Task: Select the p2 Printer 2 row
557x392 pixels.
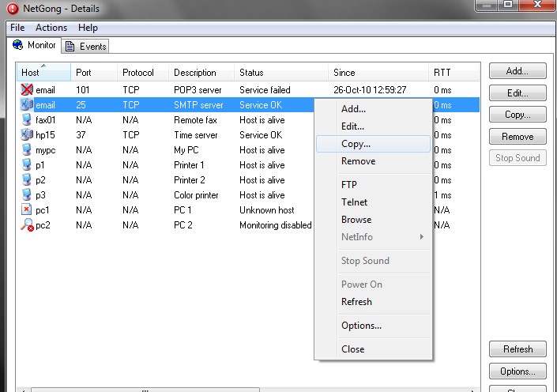Action: point(158,180)
